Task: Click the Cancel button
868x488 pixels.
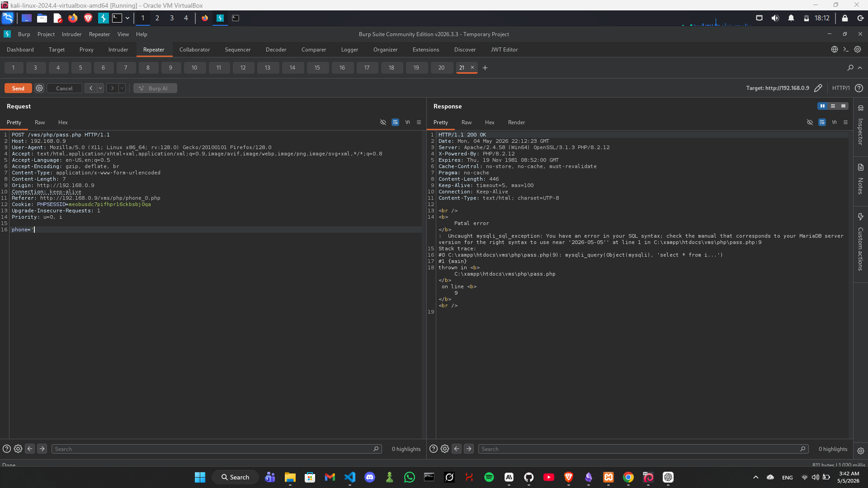Action: (64, 88)
